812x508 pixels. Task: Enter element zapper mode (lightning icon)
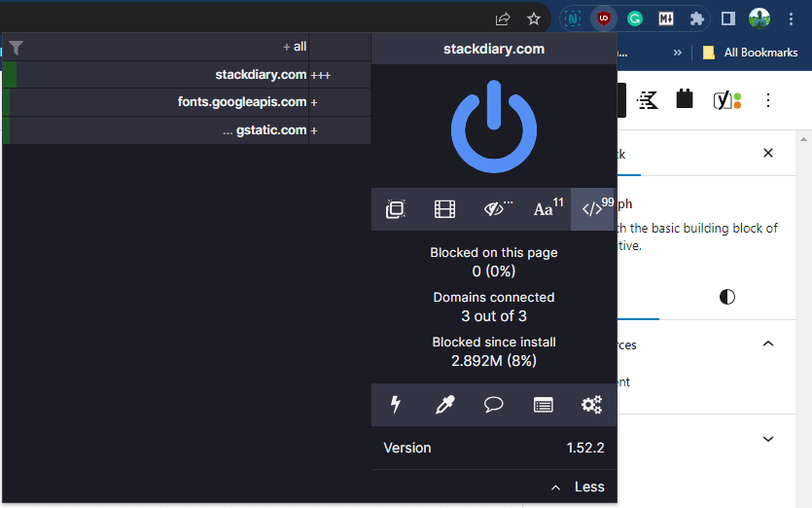click(396, 405)
